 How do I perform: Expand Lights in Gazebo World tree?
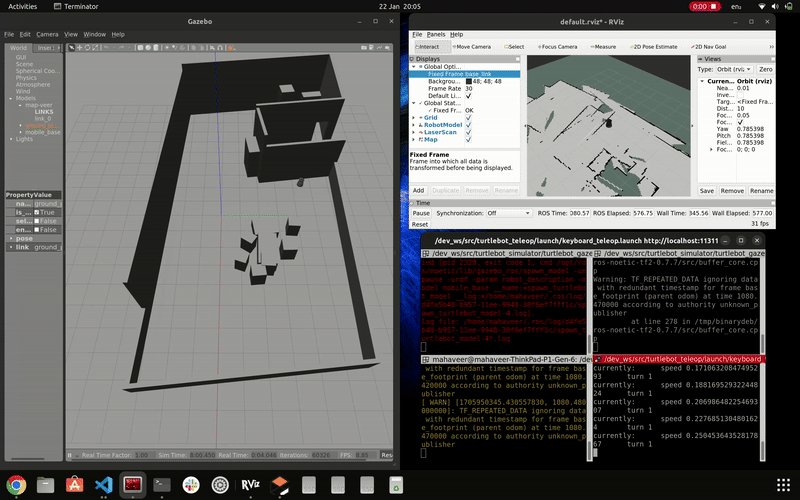tap(11, 139)
